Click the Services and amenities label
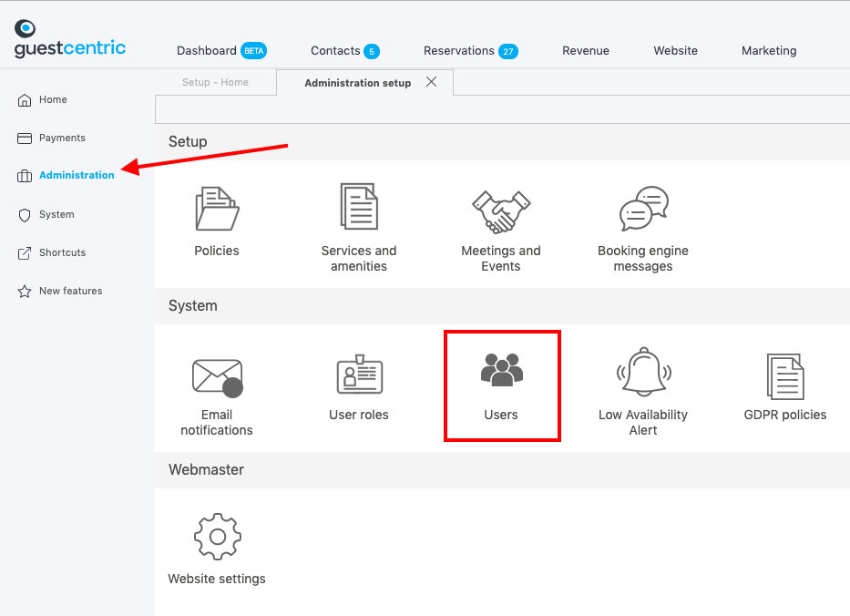 pos(359,259)
